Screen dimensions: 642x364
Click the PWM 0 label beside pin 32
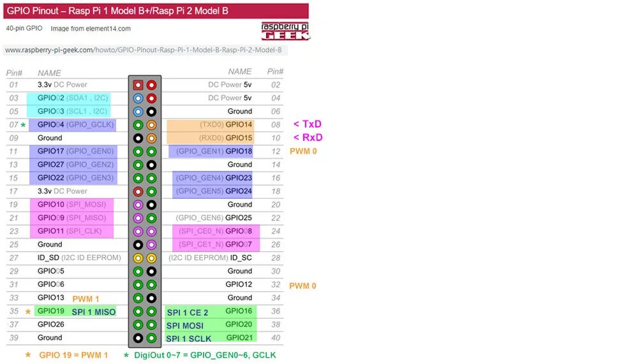click(303, 286)
